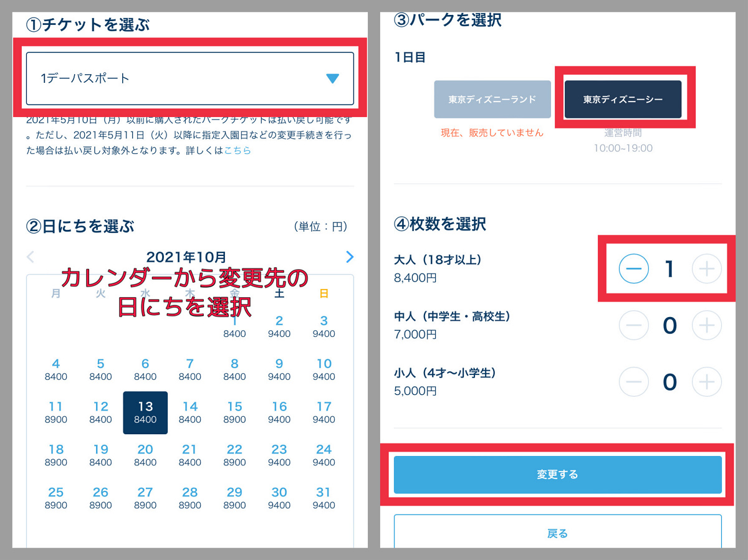Select October 27 on the calendar

[145, 498]
